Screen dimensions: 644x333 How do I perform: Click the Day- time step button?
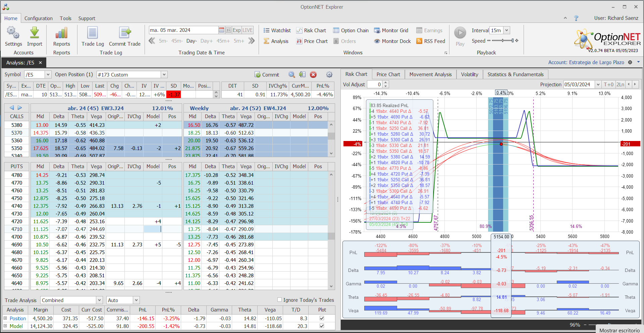(x=192, y=41)
